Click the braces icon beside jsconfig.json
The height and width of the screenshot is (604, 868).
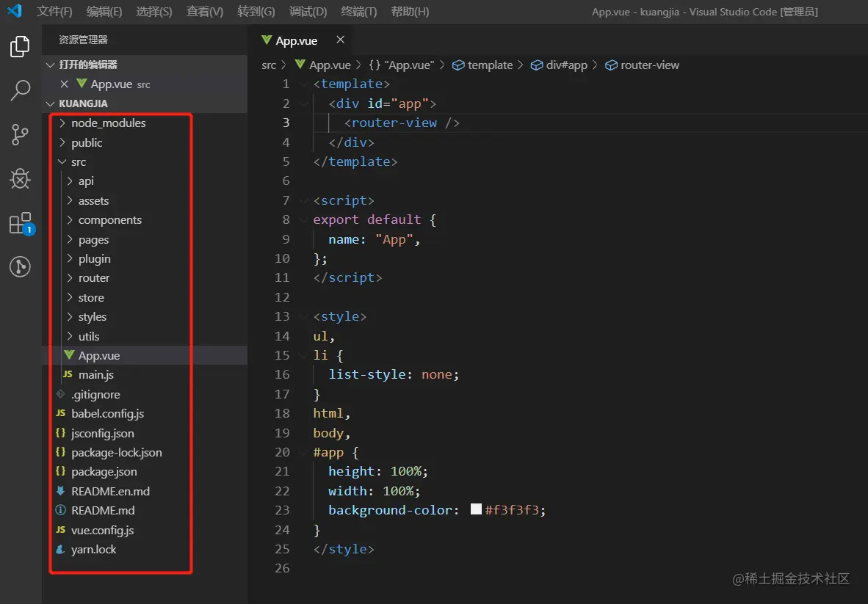tap(61, 432)
